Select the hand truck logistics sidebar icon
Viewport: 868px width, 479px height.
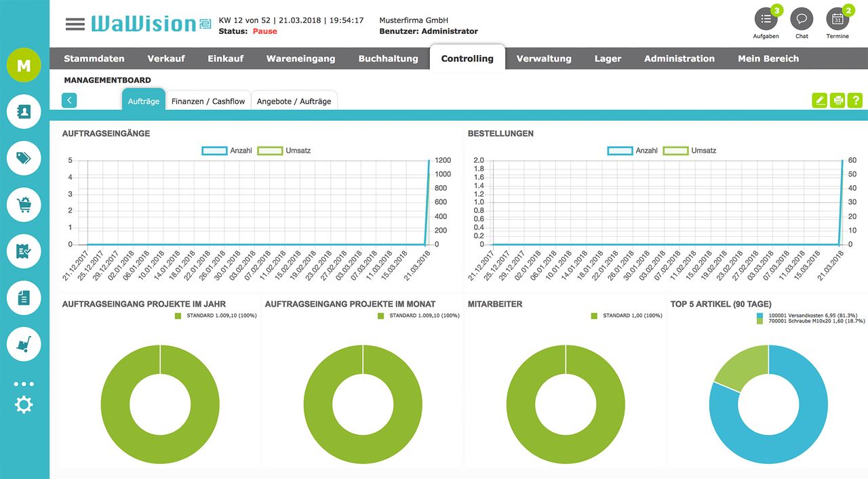[24, 345]
